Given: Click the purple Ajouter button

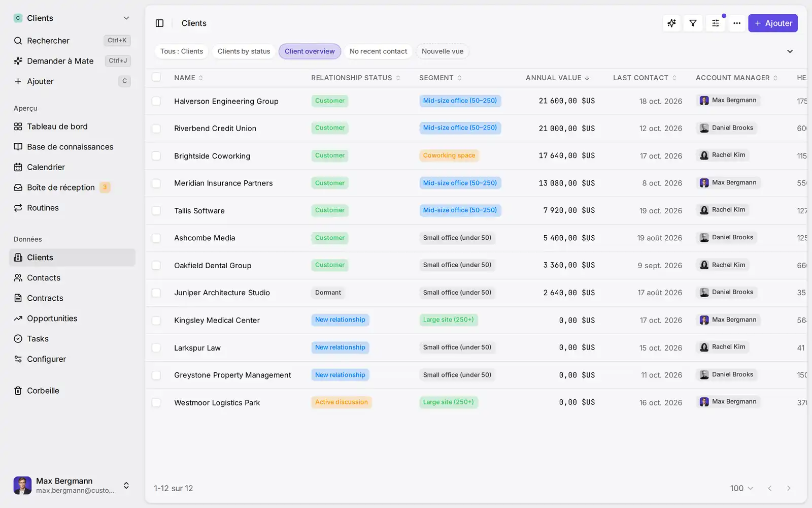Looking at the screenshot, I should (x=773, y=23).
